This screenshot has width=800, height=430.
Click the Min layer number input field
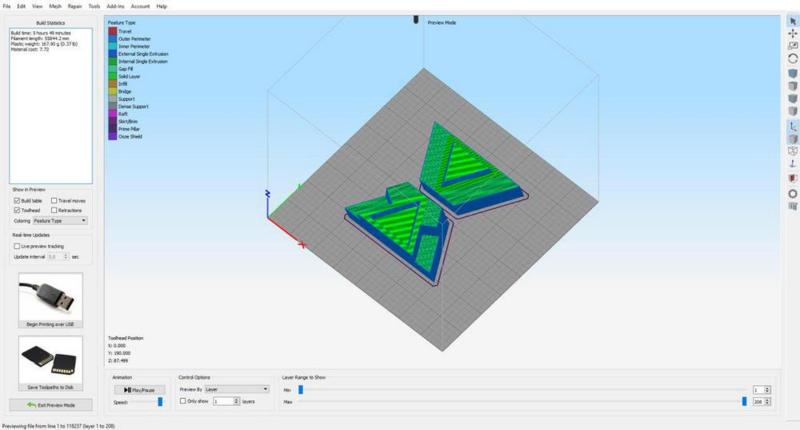pos(760,389)
